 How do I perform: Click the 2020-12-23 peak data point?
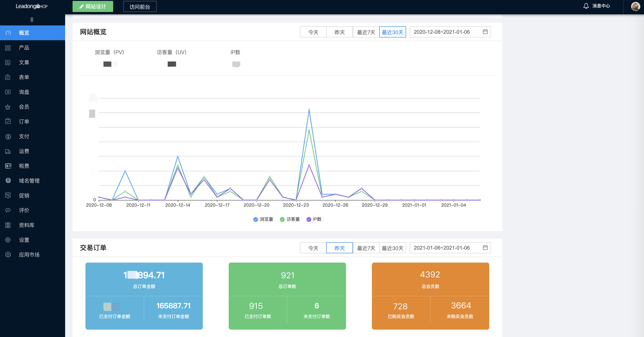tap(309, 110)
